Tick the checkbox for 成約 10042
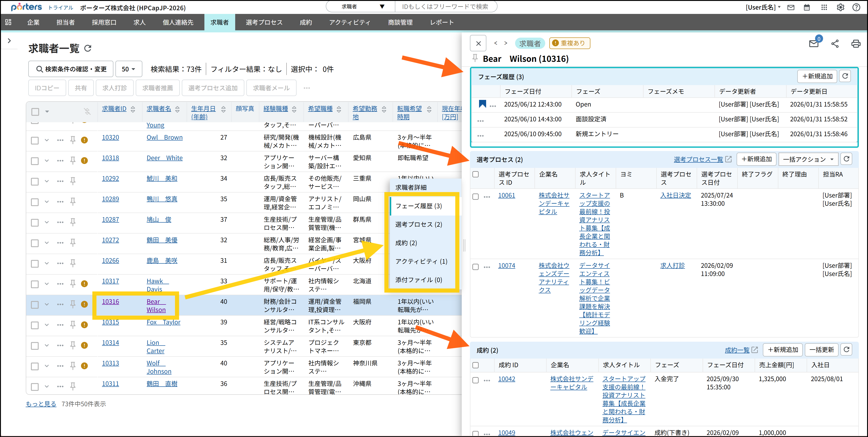Viewport: 868px width, 437px height. click(475, 380)
